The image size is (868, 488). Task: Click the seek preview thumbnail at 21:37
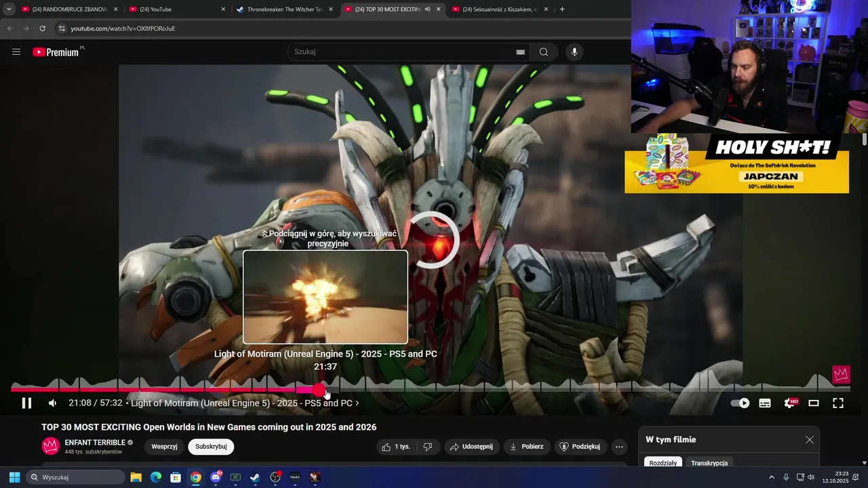coord(325,297)
